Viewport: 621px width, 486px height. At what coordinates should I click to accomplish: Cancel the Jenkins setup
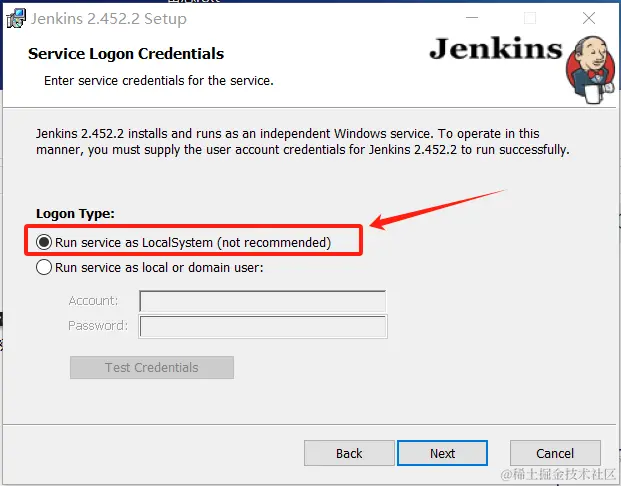point(555,453)
